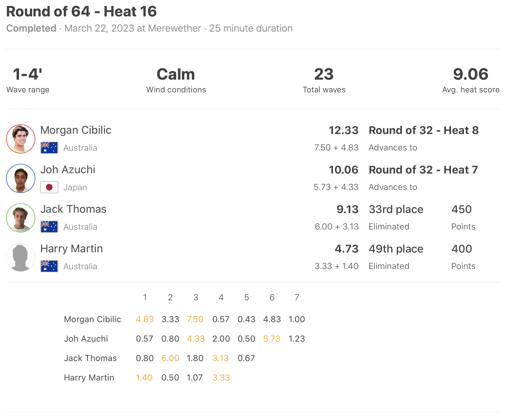Click Jack Thomas's 6.00 wave score

click(x=170, y=358)
